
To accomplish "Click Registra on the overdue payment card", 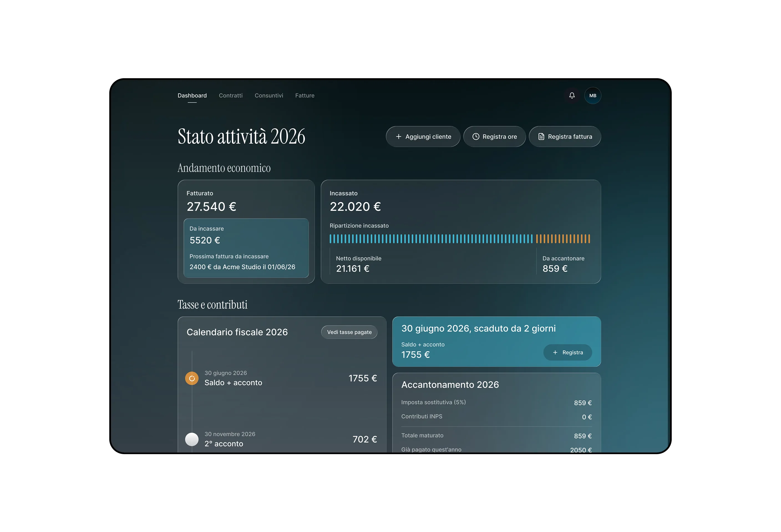I will click(x=568, y=352).
